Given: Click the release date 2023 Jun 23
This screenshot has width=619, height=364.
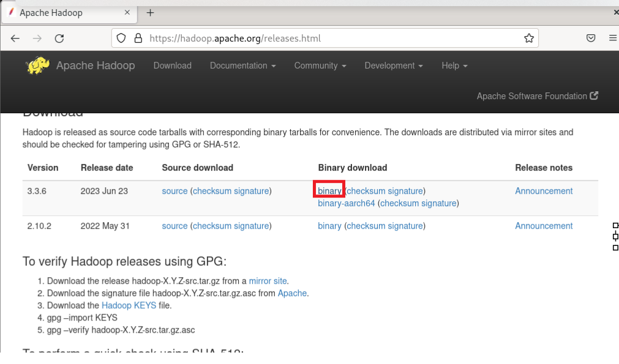Looking at the screenshot, I should 104,191.
